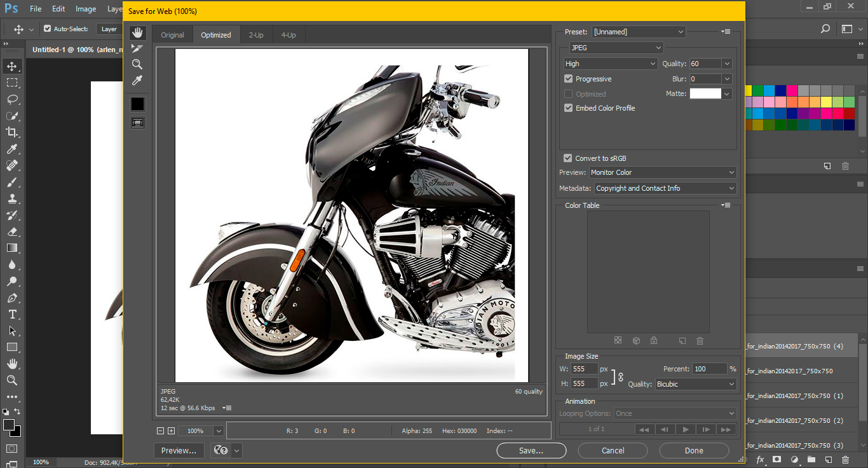Open the Preview Monitor Color dropdown
Image resolution: width=868 pixels, height=468 pixels.
point(663,172)
